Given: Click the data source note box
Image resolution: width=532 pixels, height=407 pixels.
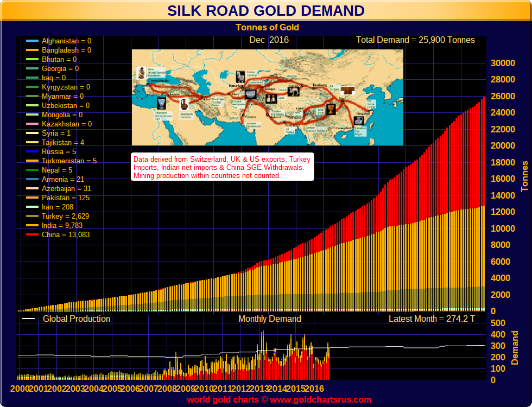Looking at the screenshot, I should [222, 167].
